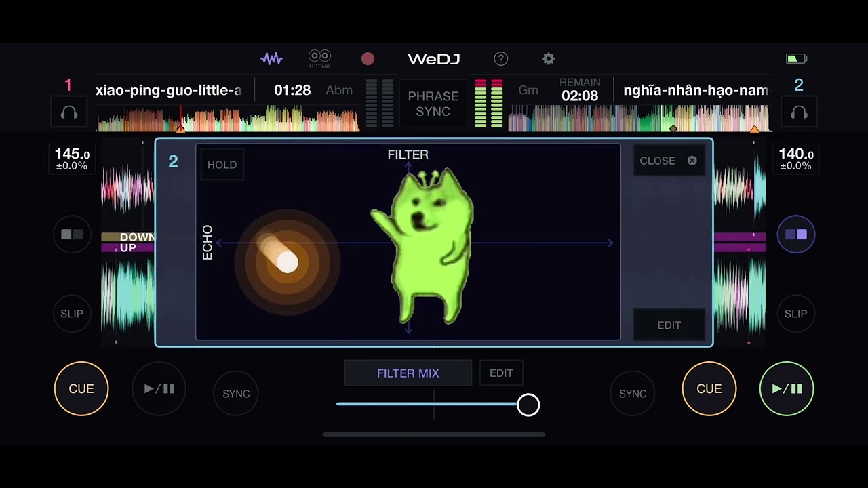The height and width of the screenshot is (488, 868).
Task: Tap the red-and-green master level meter
Action: [x=489, y=103]
